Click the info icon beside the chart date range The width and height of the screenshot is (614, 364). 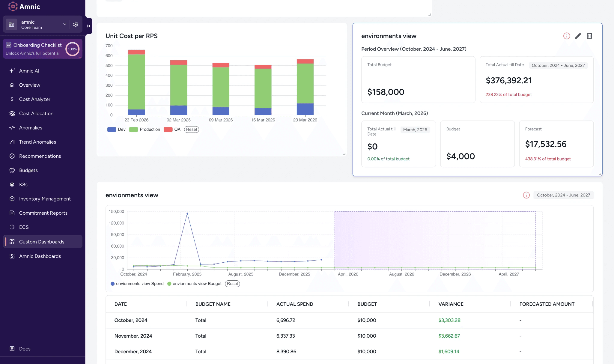point(526,195)
